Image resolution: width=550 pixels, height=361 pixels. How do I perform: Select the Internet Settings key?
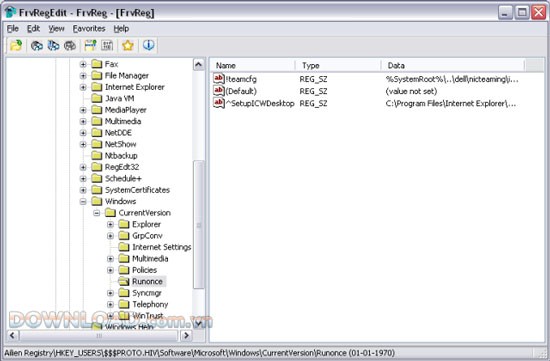click(x=161, y=247)
